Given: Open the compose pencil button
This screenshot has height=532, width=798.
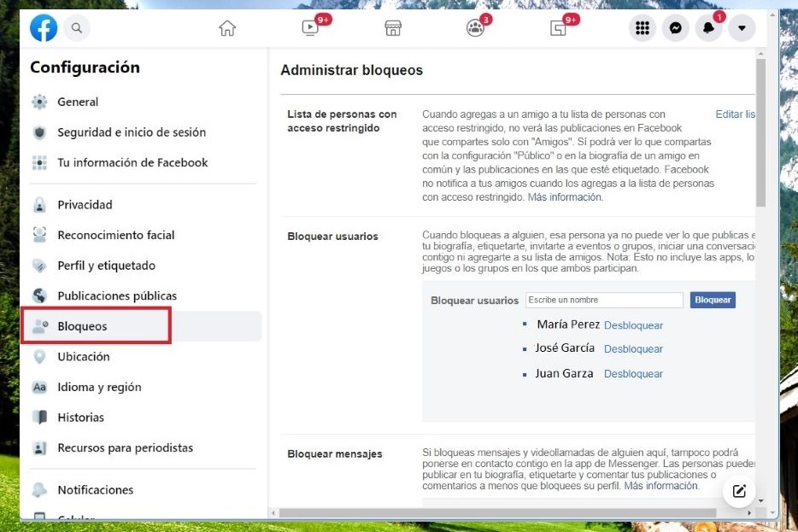Looking at the screenshot, I should click(738, 491).
